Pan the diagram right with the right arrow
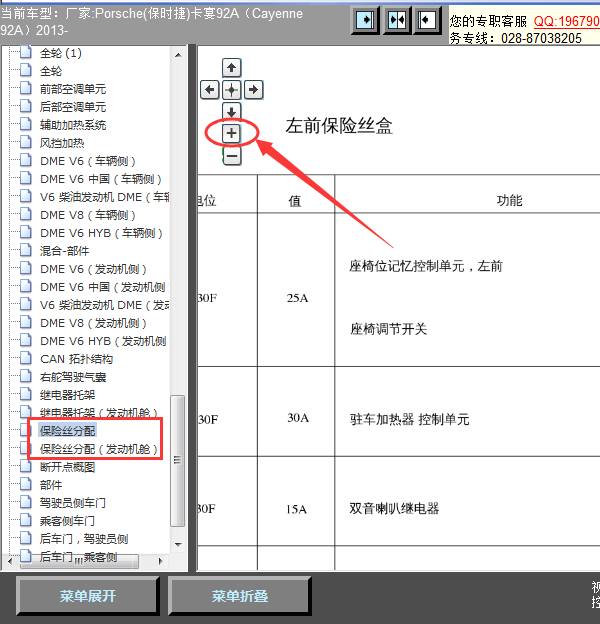 [253, 90]
